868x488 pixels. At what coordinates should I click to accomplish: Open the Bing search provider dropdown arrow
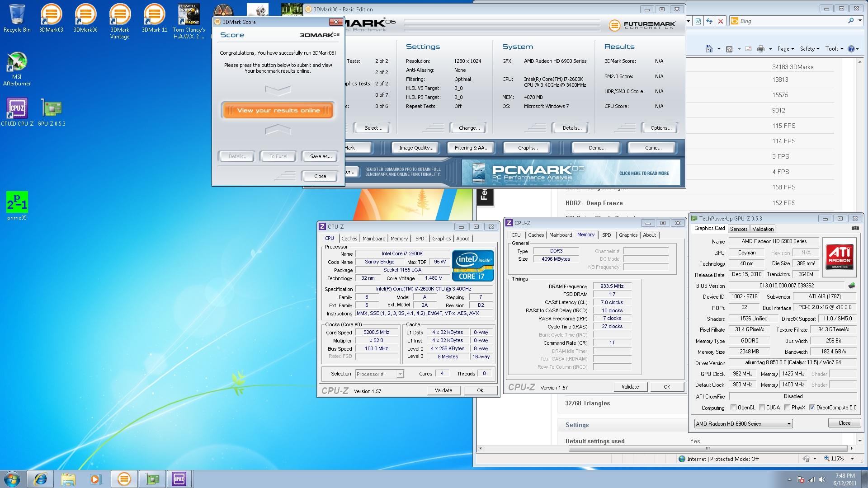click(859, 21)
